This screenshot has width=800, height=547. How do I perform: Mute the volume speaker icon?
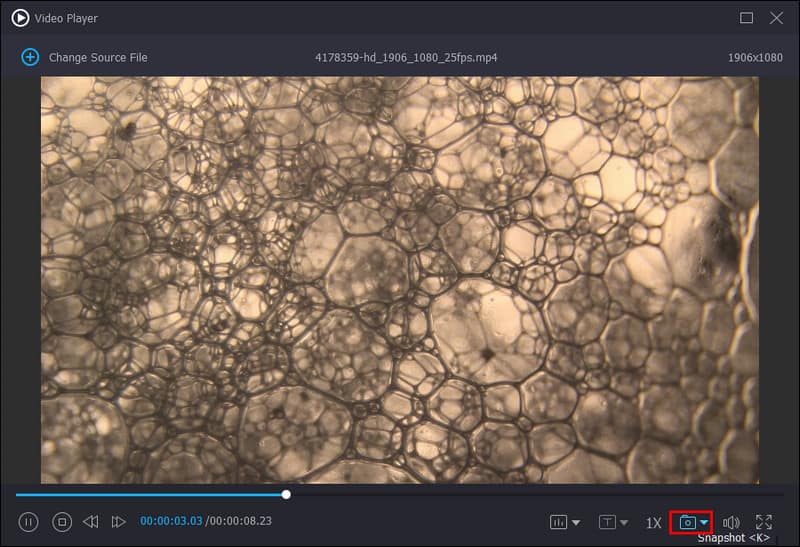coord(731,522)
